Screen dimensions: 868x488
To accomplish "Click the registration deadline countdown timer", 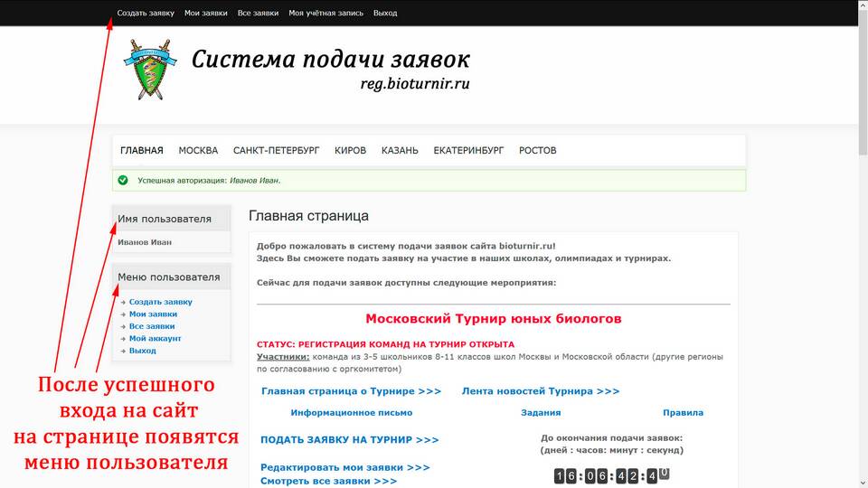I will (612, 476).
